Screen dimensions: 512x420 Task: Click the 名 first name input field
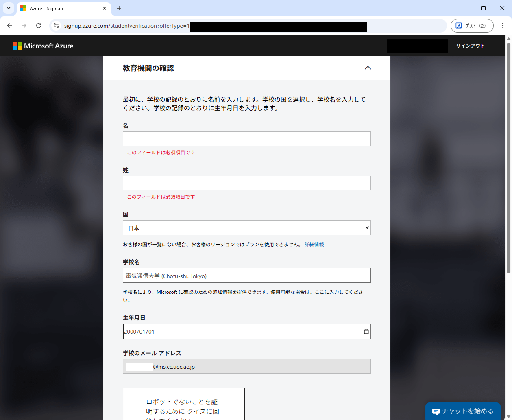[x=246, y=139]
